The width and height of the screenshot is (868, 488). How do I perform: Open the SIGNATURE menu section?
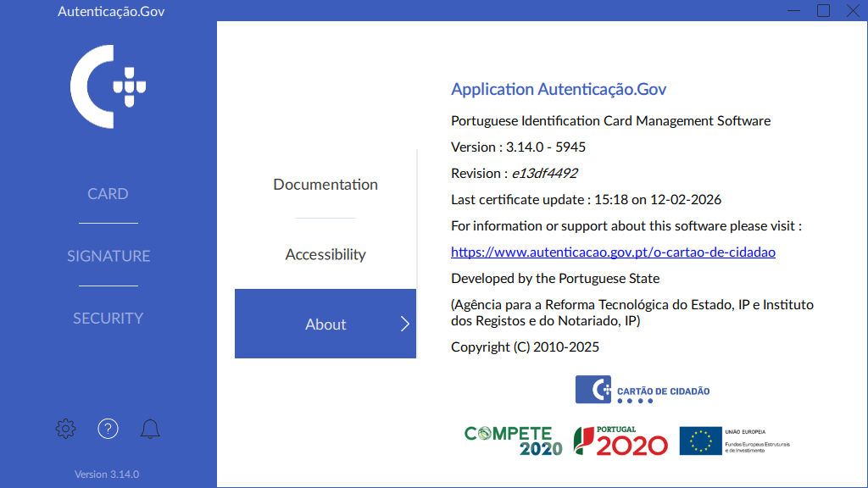(x=108, y=256)
